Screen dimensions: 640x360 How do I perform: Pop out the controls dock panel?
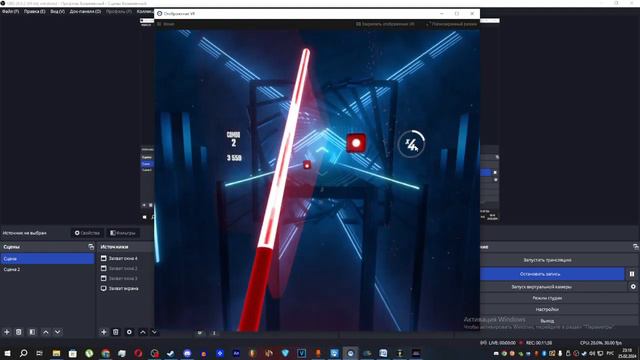[x=635, y=247]
